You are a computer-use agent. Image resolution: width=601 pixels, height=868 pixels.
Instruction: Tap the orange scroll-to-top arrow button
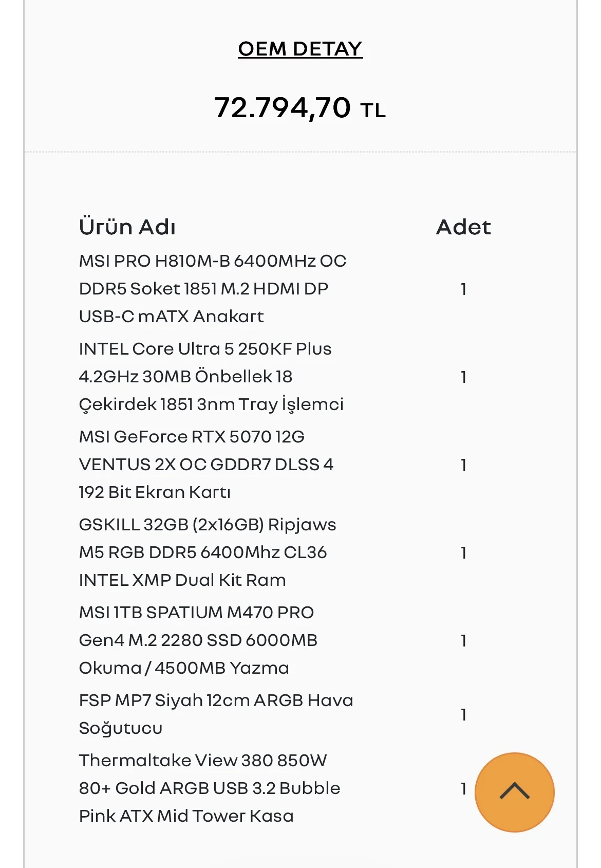pos(514,792)
